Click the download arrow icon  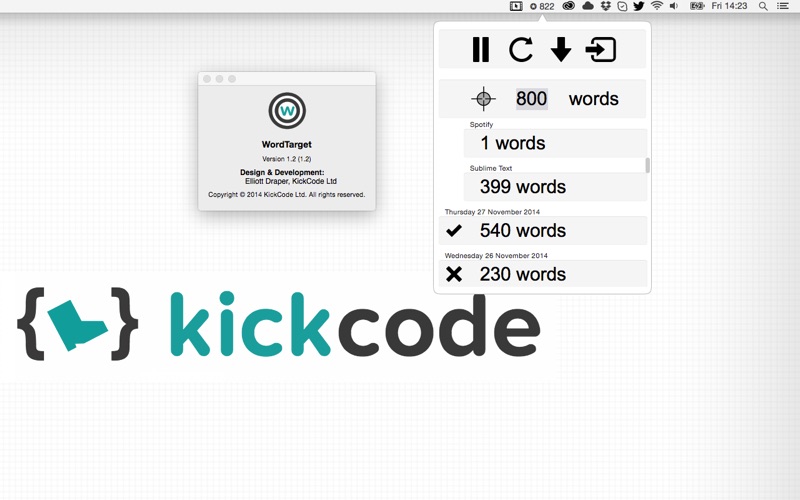(x=561, y=49)
